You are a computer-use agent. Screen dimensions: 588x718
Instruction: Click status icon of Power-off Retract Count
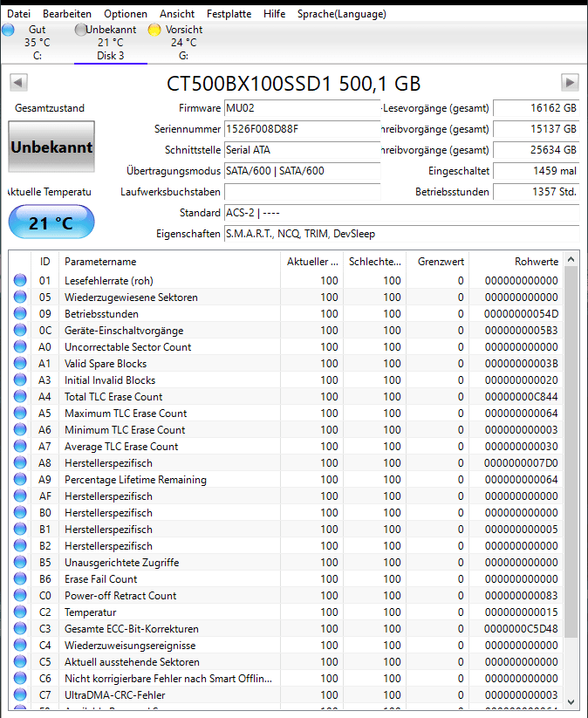coord(20,595)
